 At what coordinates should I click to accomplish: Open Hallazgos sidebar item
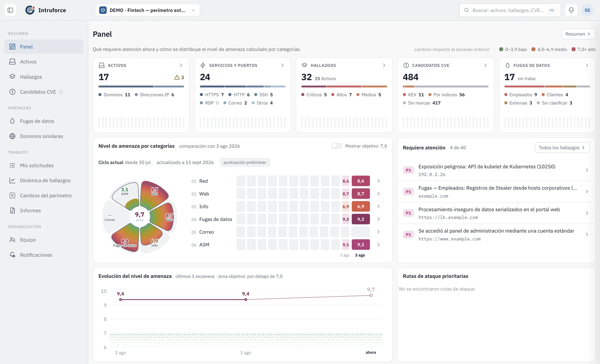click(44, 77)
